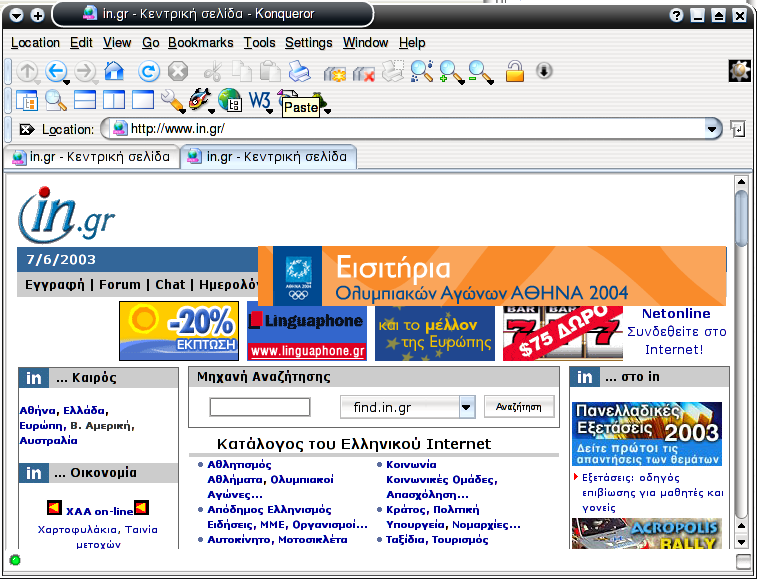Click the Back navigation arrow
This screenshot has height=579, width=757.
coord(56,71)
